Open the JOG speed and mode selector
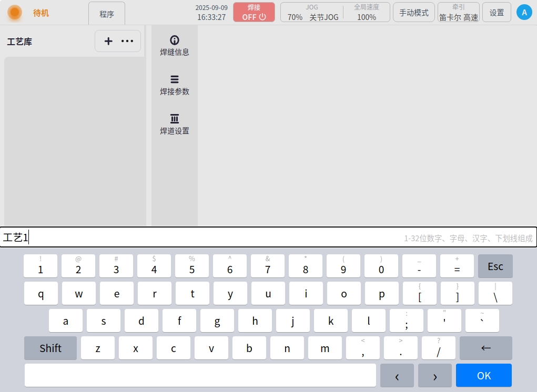The image size is (537, 392). click(x=312, y=12)
